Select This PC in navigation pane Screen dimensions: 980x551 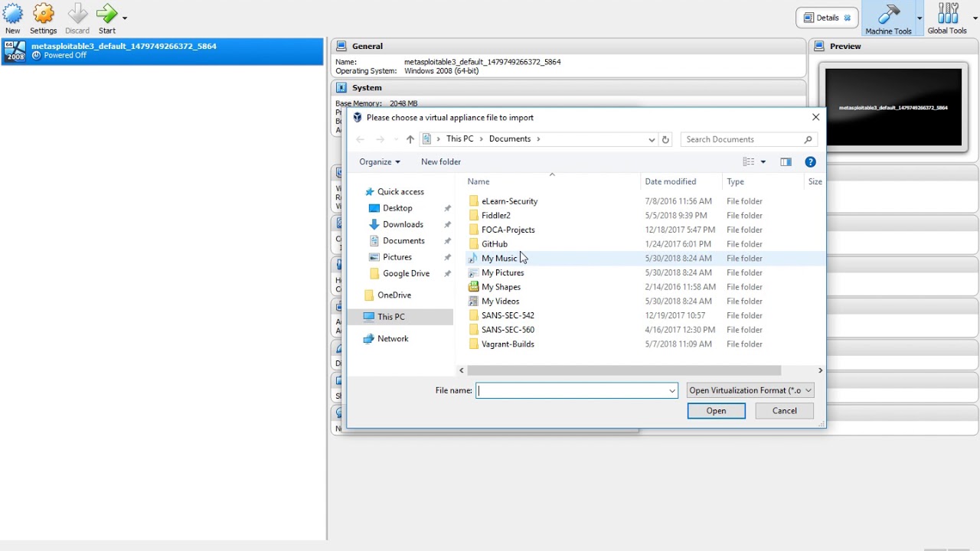(x=400, y=317)
